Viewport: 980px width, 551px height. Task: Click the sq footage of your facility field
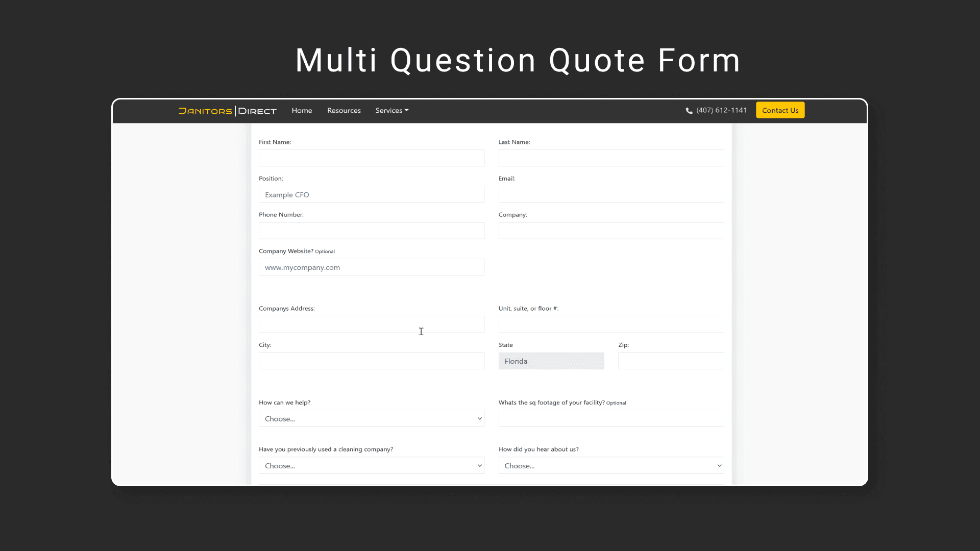pyautogui.click(x=611, y=418)
